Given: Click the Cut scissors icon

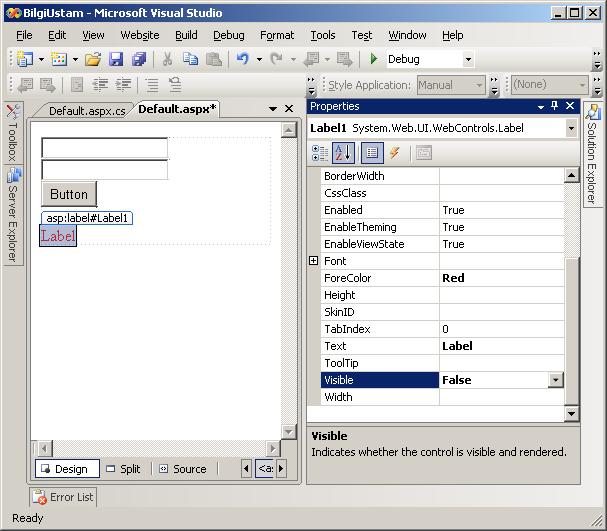Looking at the screenshot, I should (167, 59).
